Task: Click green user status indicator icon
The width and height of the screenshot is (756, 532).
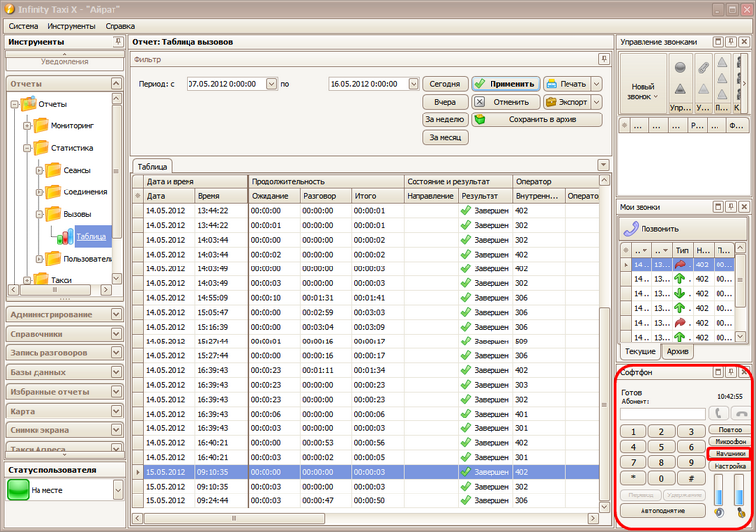Action: tap(19, 490)
